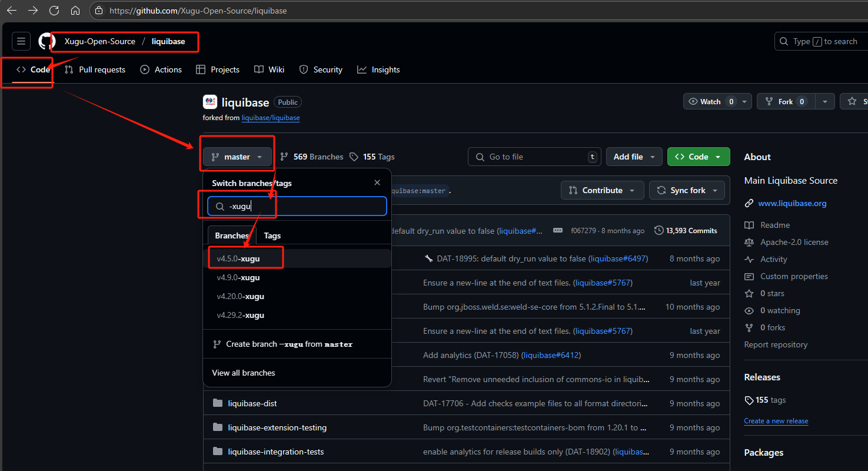Screen dimensions: 868x471
Task: Click the three-dots commit details icon
Action: (x=558, y=231)
